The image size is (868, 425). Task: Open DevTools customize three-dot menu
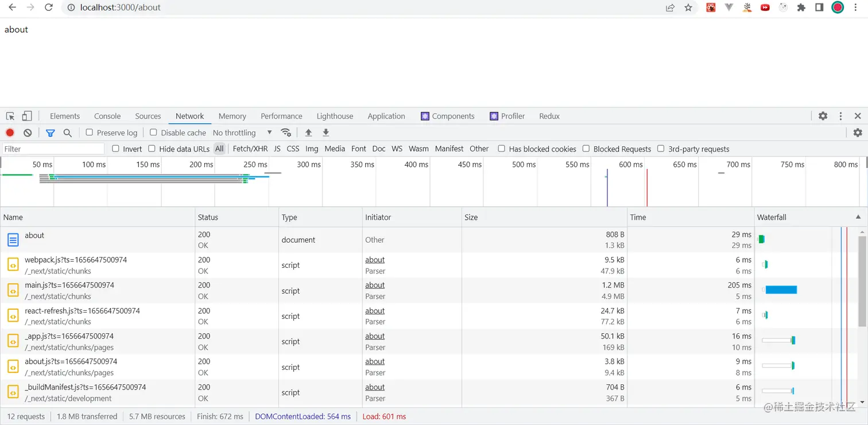pos(840,116)
